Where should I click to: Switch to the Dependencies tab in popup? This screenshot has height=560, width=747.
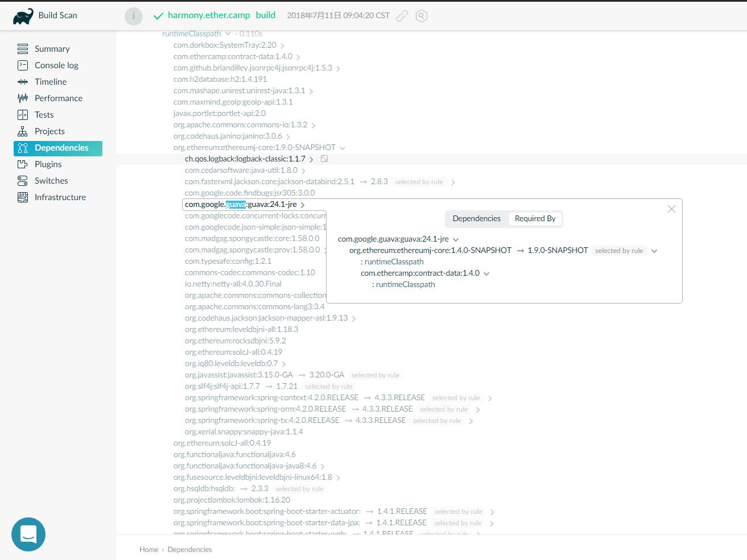click(x=477, y=219)
